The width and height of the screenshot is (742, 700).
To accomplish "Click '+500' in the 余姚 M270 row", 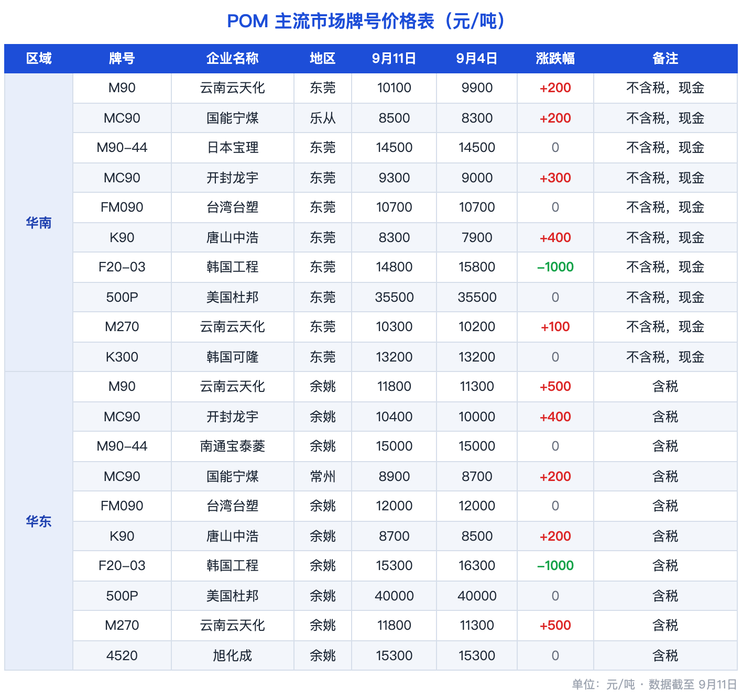I will pos(555,626).
